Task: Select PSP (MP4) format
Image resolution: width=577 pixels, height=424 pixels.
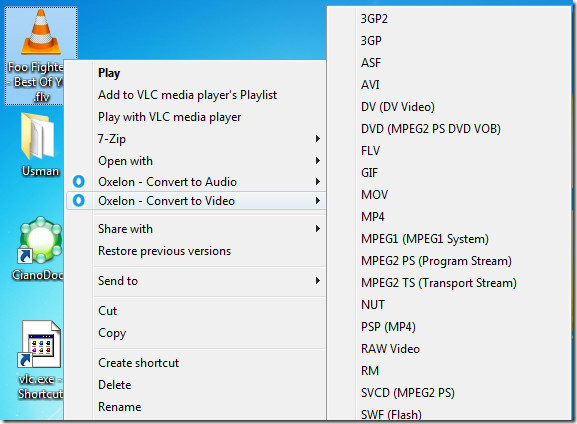Action: pos(389,327)
